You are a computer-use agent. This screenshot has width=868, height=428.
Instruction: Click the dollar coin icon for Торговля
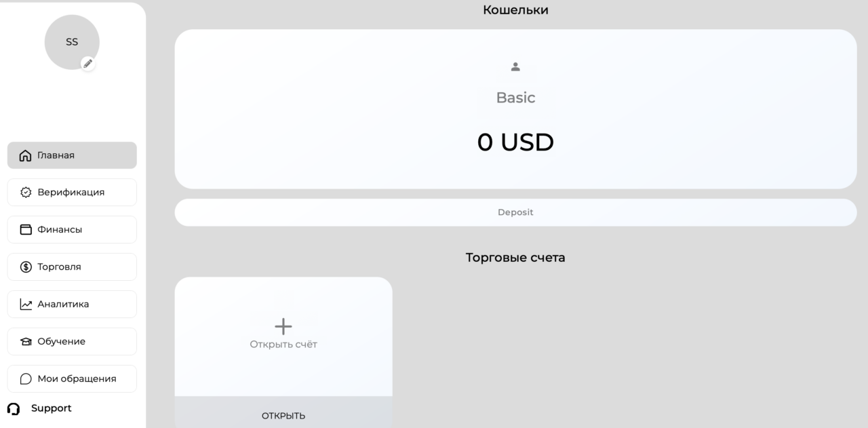point(26,267)
